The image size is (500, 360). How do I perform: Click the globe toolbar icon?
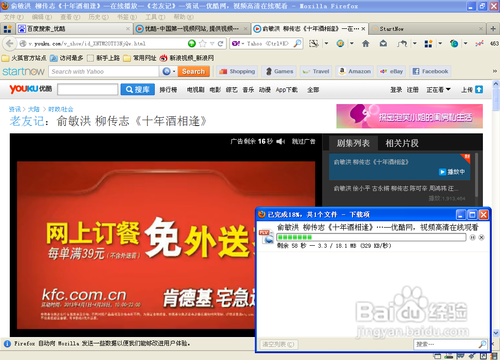pos(454,43)
